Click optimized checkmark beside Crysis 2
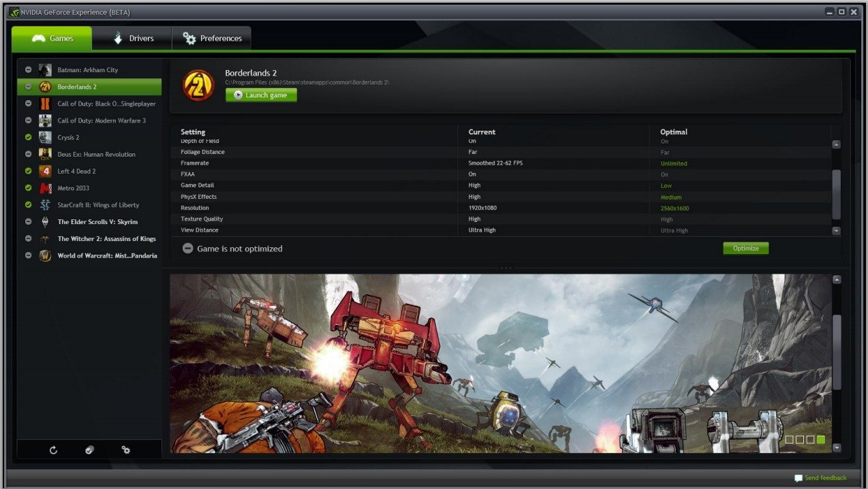The image size is (868, 489). point(28,138)
